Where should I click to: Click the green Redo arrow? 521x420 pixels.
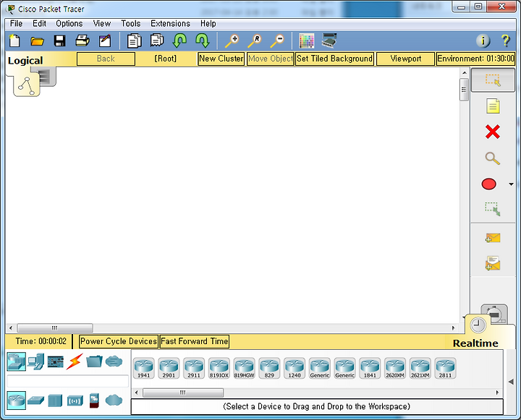[203, 40]
